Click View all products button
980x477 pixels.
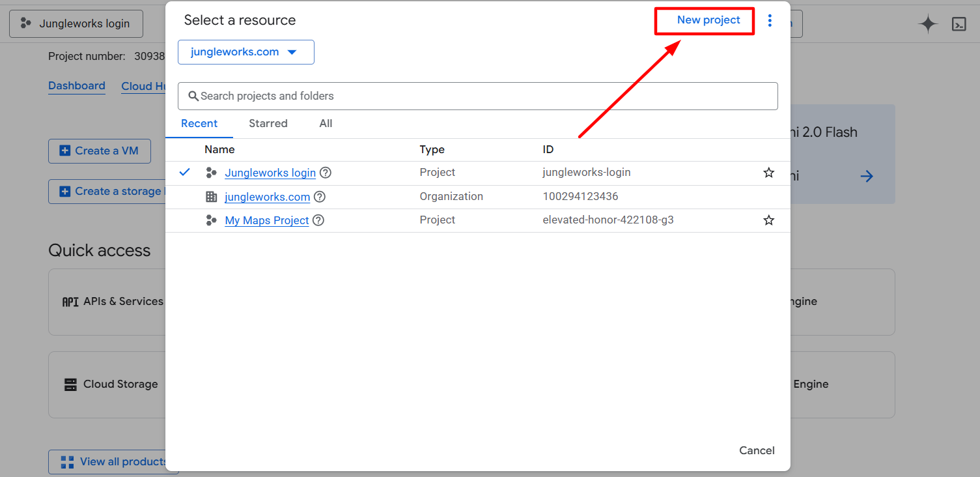pos(113,461)
